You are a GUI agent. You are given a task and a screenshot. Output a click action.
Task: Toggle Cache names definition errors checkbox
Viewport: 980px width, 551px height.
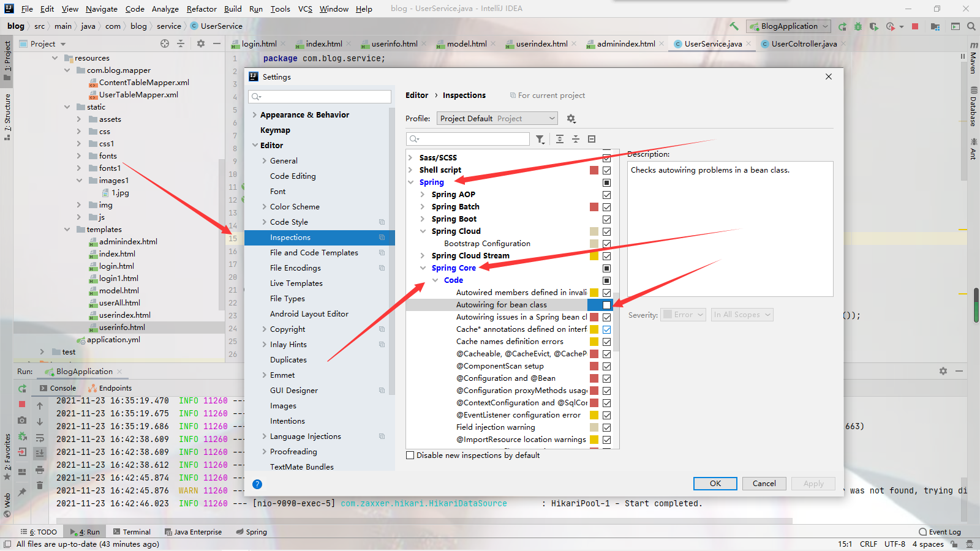pos(607,342)
